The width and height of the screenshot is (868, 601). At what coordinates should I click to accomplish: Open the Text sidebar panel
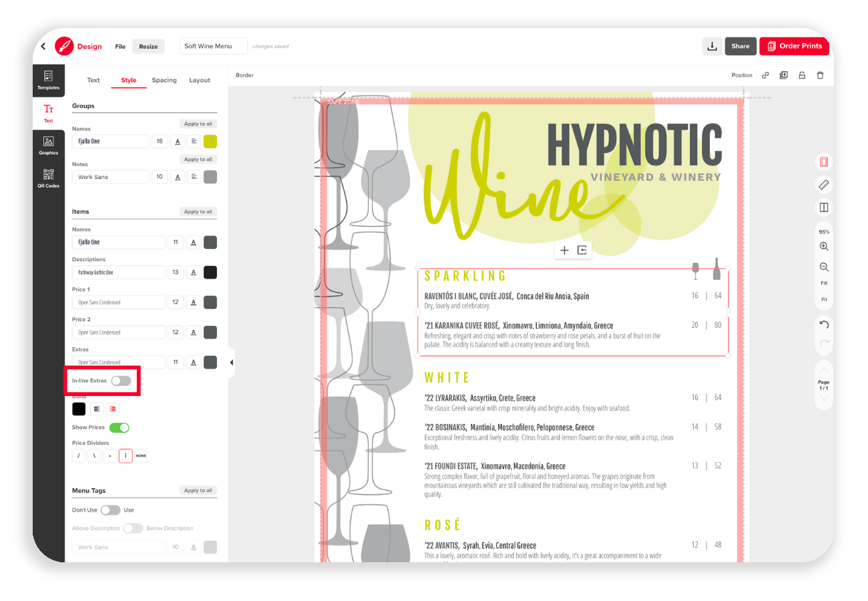(x=48, y=113)
